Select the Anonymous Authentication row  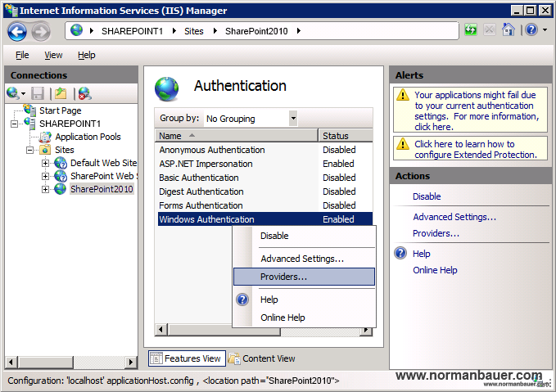tap(264, 150)
